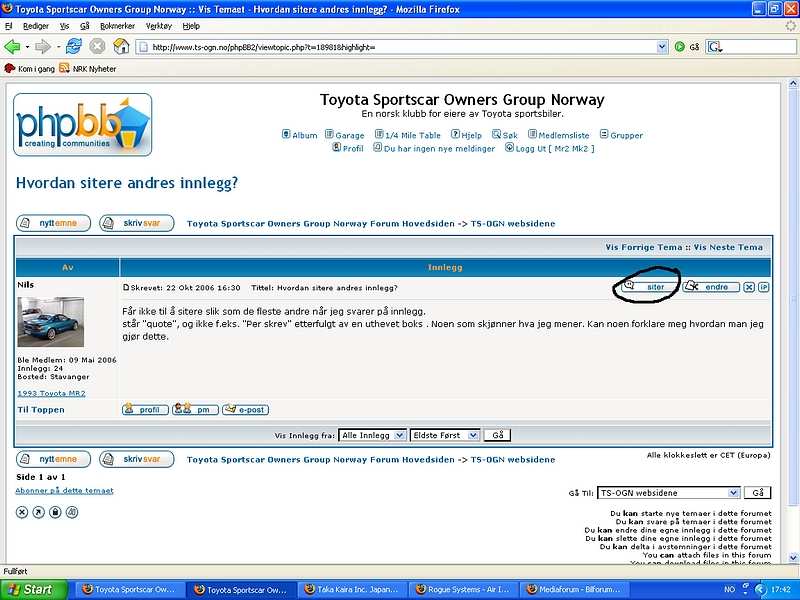This screenshot has height=600, width=800.
Task: Click the split topic moderator icon
Action: [x=72, y=512]
